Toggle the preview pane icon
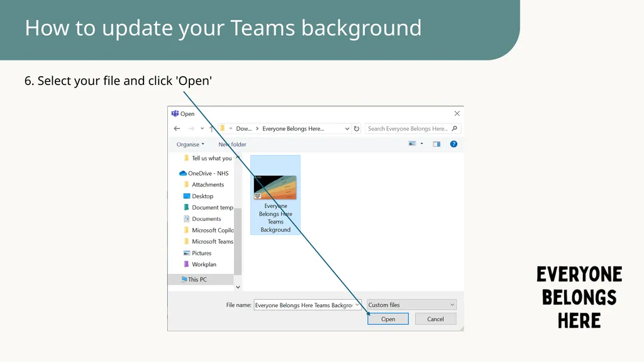 point(436,144)
